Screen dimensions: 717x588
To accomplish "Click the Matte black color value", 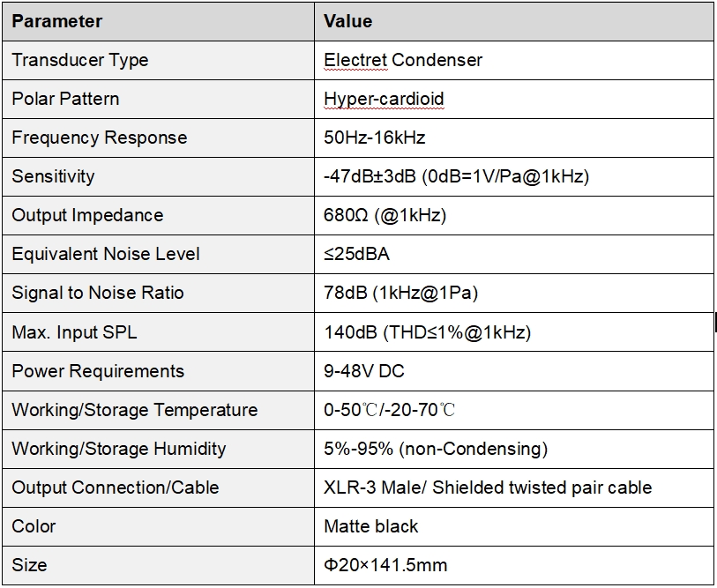I will (370, 526).
